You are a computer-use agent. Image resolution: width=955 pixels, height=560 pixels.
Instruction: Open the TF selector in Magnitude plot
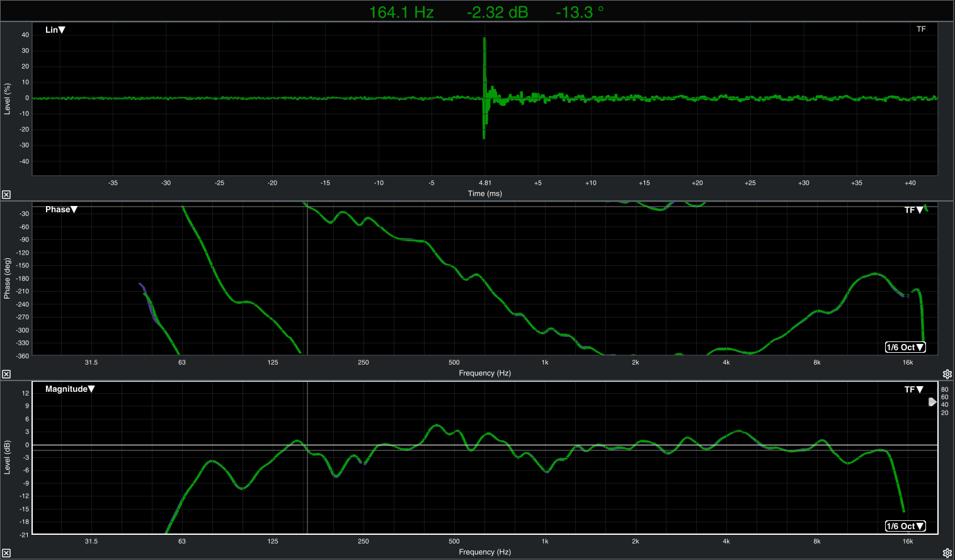click(x=913, y=389)
